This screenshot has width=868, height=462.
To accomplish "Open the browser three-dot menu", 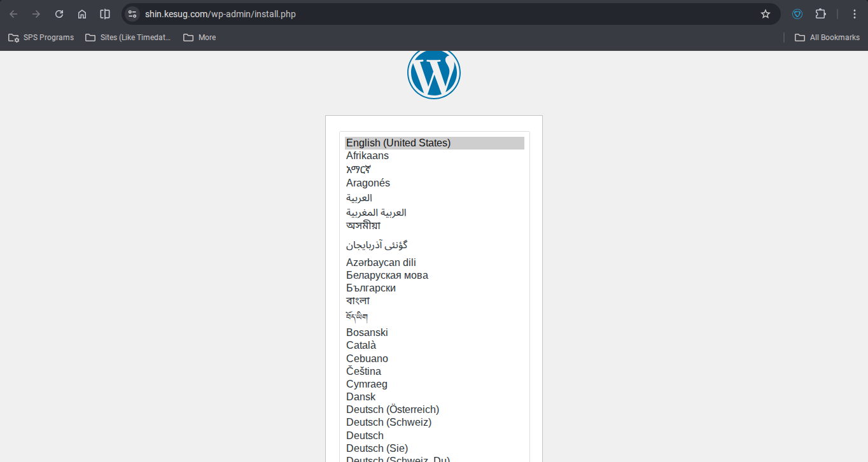I will tap(855, 14).
